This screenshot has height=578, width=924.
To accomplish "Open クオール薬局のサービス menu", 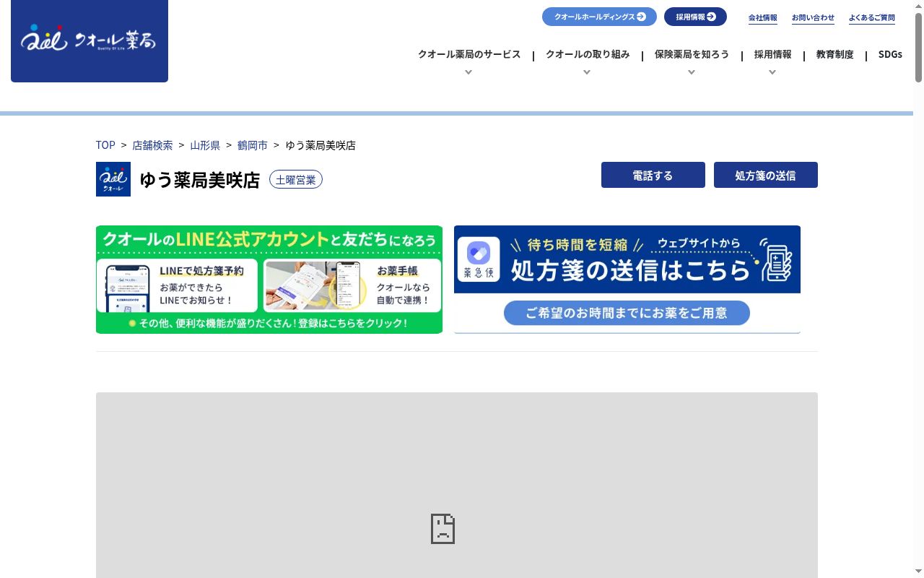I will tap(469, 54).
